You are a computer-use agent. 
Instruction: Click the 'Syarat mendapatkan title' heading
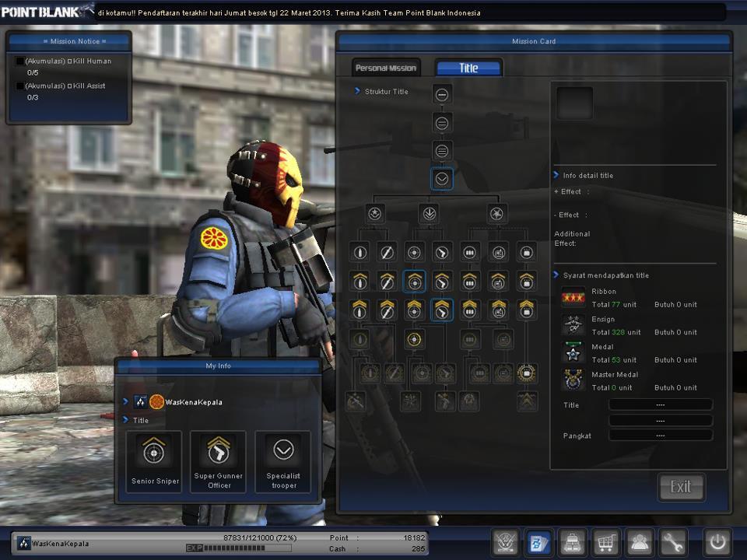click(x=606, y=275)
